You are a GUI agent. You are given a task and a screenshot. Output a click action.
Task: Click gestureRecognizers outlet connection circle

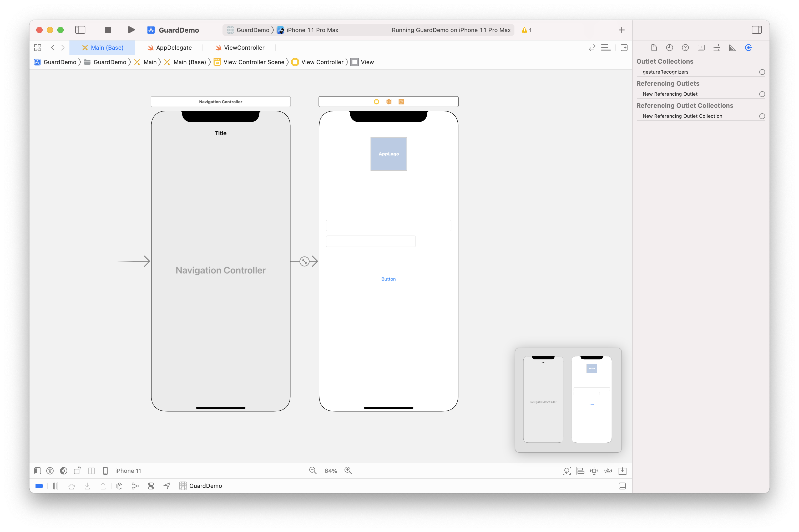tap(762, 72)
